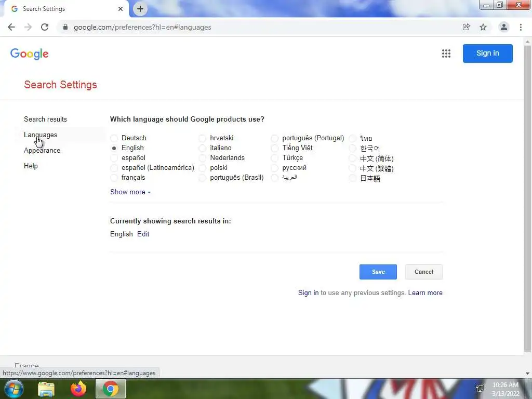
Task: Select the italiano radio button
Action: click(203, 148)
